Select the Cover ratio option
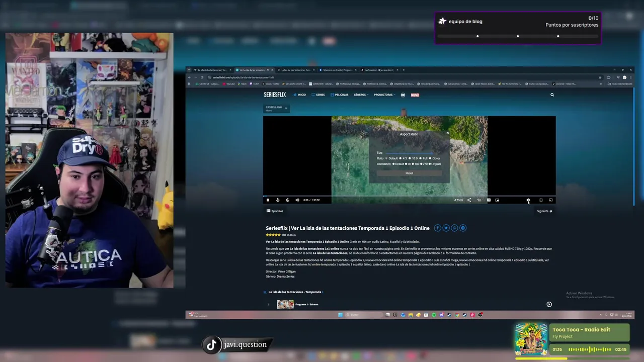The height and width of the screenshot is (362, 644). [430, 158]
